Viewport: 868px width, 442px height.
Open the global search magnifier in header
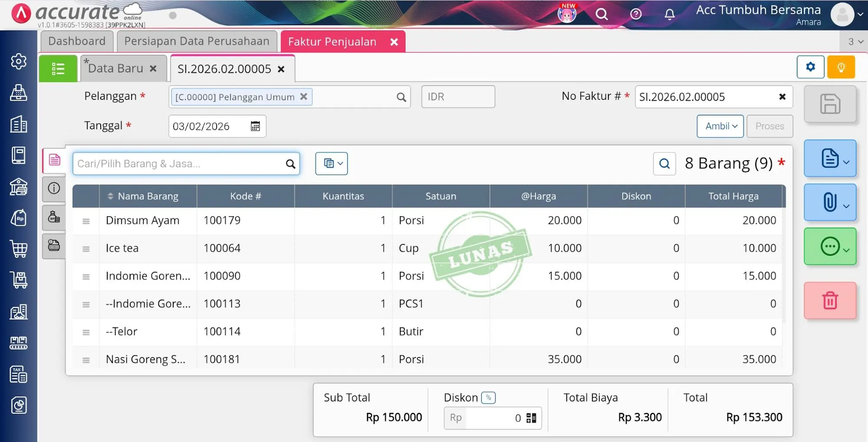coord(601,14)
